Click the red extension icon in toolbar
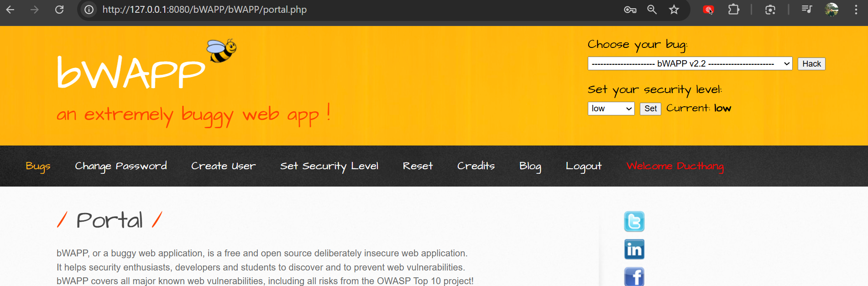Viewport: 868px width, 286px height. pos(708,10)
